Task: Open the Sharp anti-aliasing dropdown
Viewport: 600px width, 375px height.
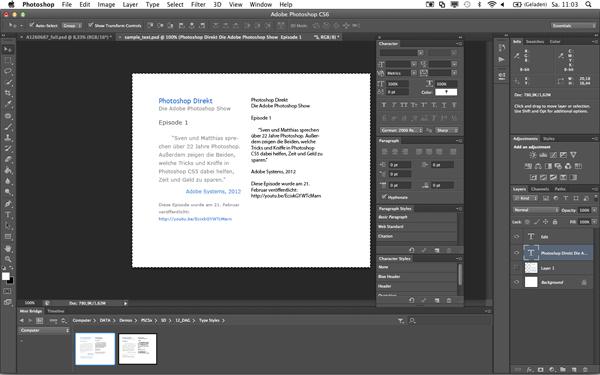Action: click(x=447, y=130)
